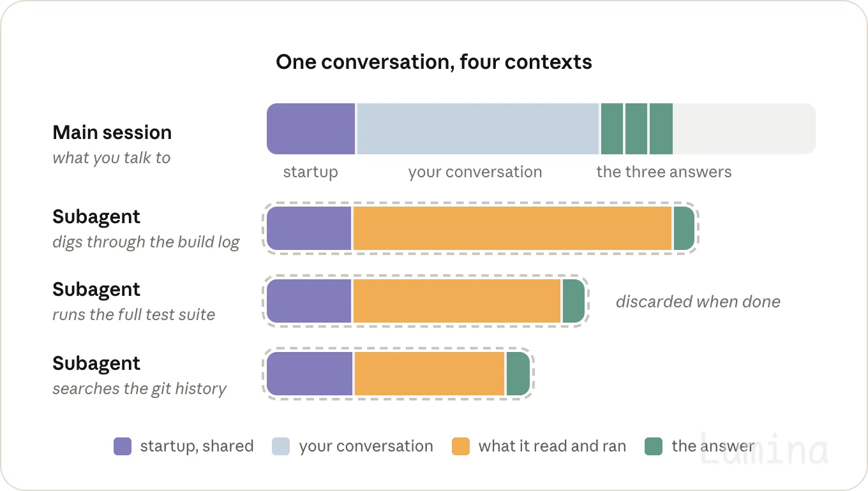Image resolution: width=868 pixels, height=491 pixels.
Task: Select the Main session purple startup segment
Action: click(311, 129)
